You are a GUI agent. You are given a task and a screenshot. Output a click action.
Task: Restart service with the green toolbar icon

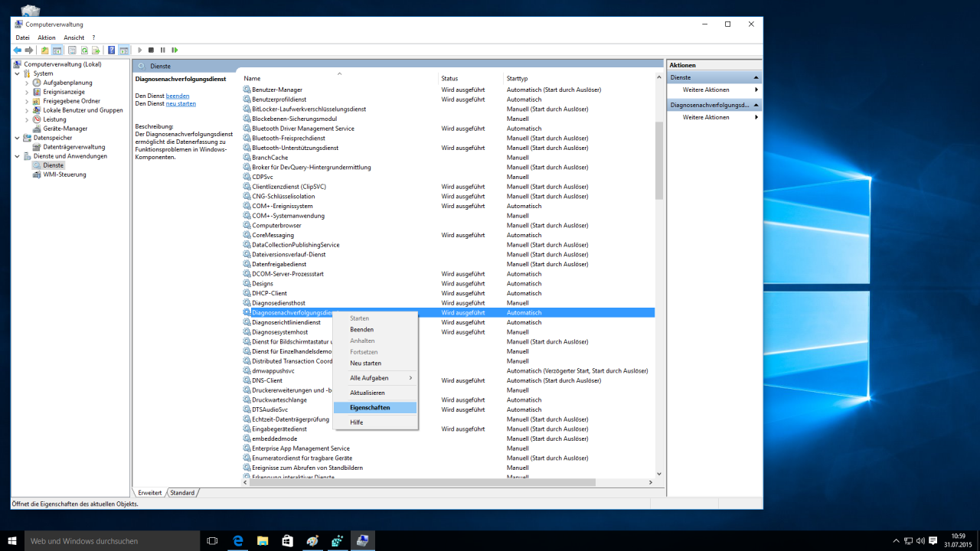pyautogui.click(x=175, y=50)
